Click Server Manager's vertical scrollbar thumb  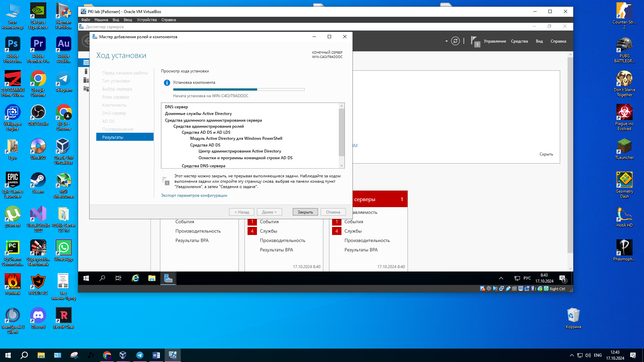(570, 155)
